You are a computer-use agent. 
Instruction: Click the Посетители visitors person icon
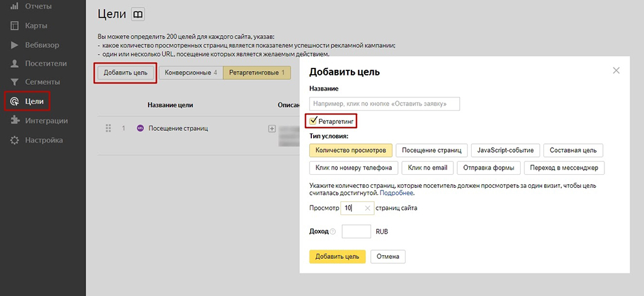click(x=14, y=63)
